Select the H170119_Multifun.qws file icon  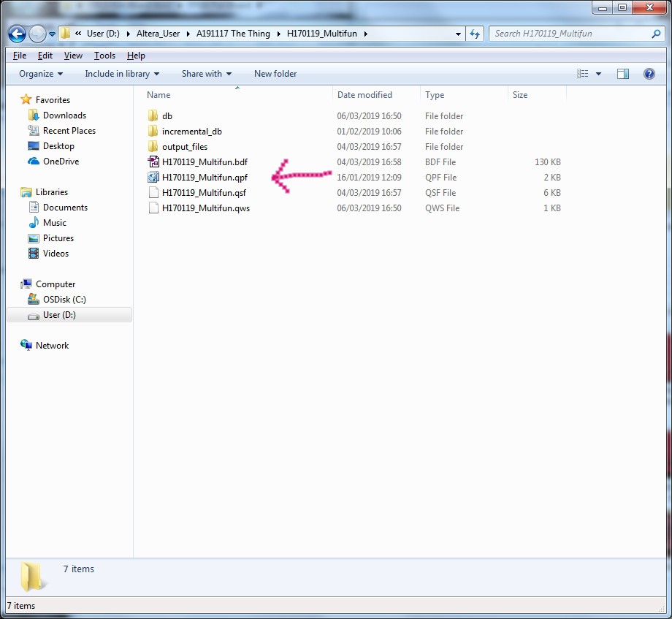pyautogui.click(x=153, y=208)
